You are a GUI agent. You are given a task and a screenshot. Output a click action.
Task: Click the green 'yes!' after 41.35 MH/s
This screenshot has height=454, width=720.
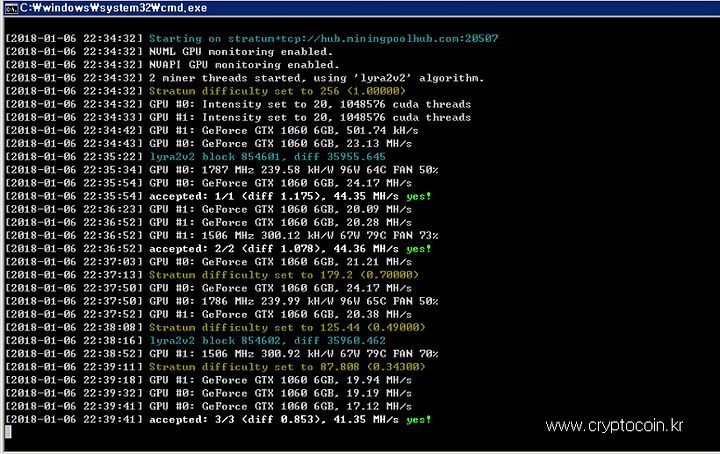click(x=419, y=420)
